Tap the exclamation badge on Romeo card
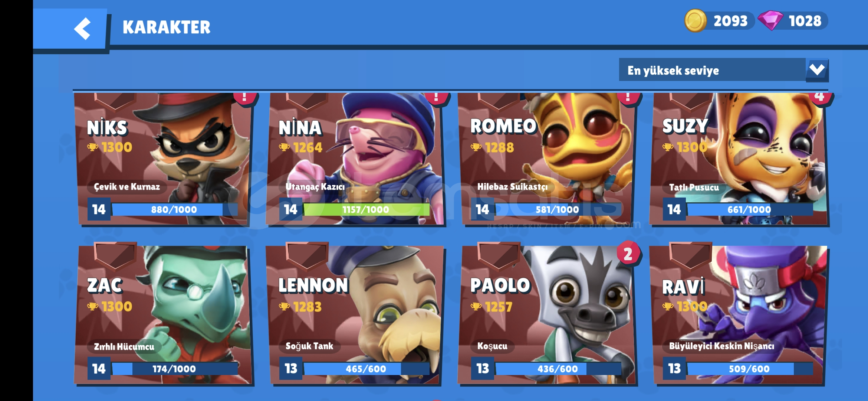Screen dimensions: 868x401 (x=628, y=97)
